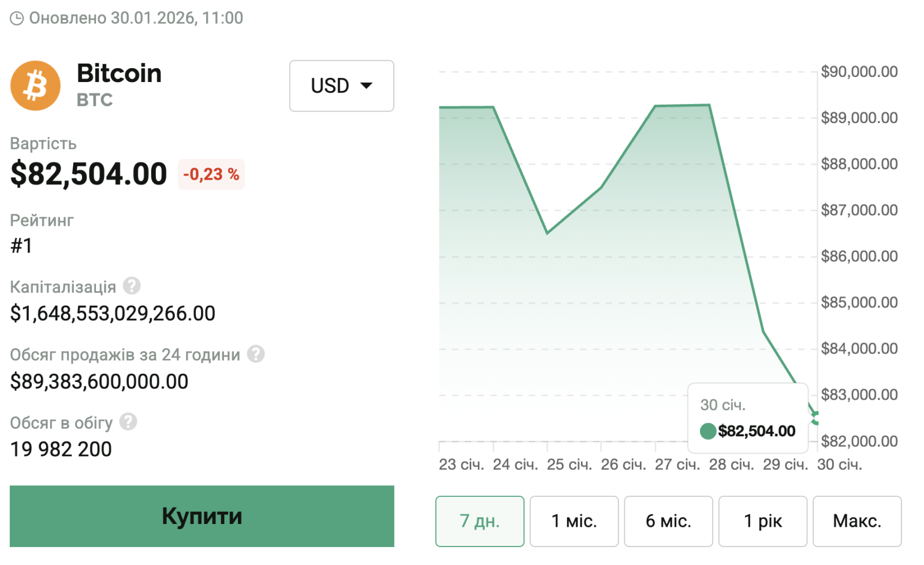Open the USD currency dropdown
Viewport: 924px width, 565px height.
[x=341, y=86]
